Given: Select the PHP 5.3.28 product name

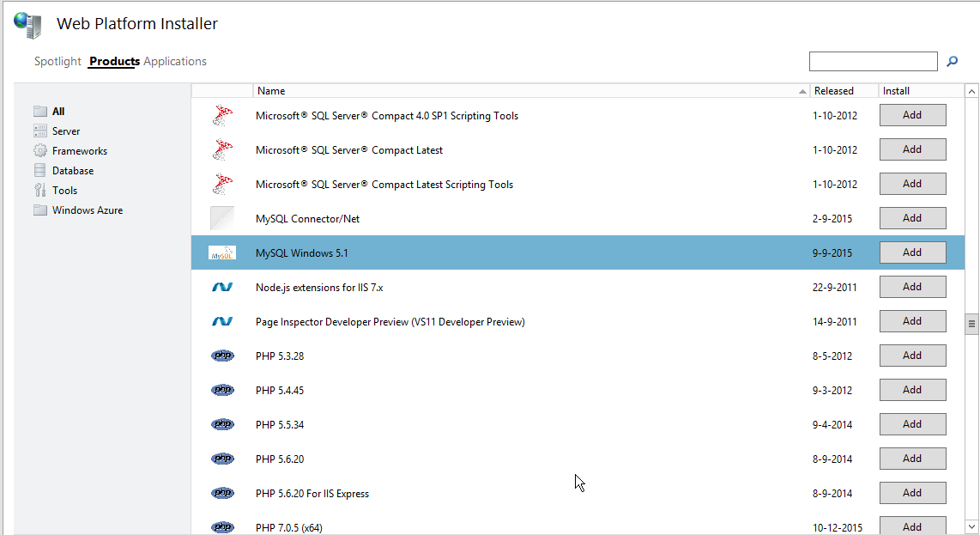Looking at the screenshot, I should coord(280,356).
